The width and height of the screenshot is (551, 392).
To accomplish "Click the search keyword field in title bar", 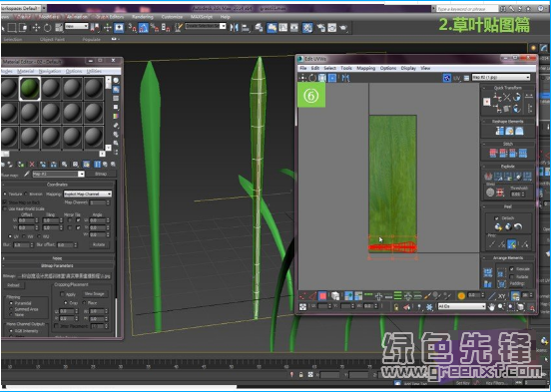I will click(x=467, y=8).
